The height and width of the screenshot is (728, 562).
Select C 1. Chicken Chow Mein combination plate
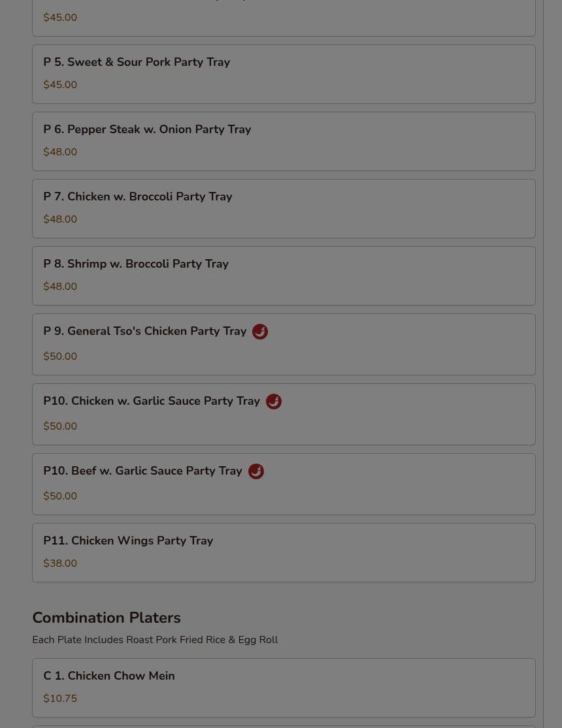[284, 688]
